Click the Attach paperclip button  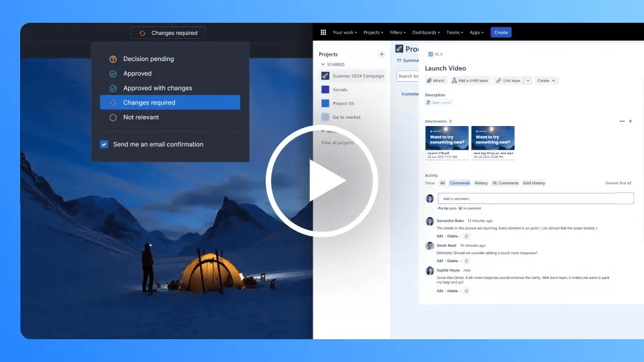435,80
